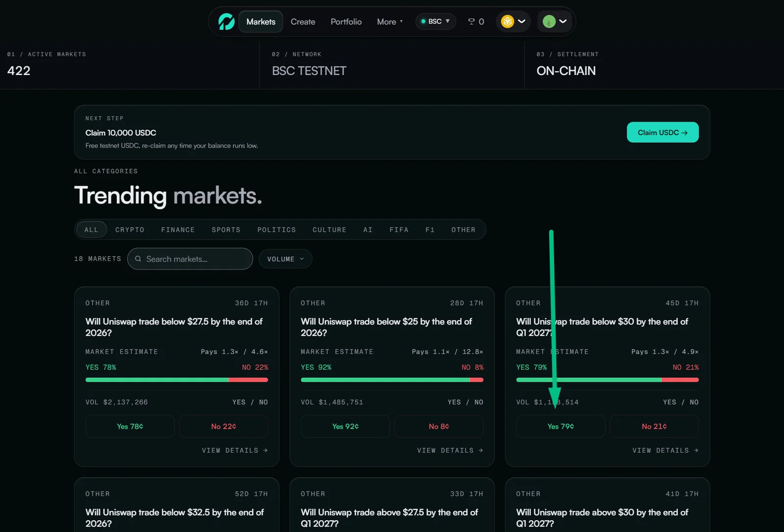Buy Yes 92¢ on $25 market
This screenshot has height=532, width=784.
345,426
